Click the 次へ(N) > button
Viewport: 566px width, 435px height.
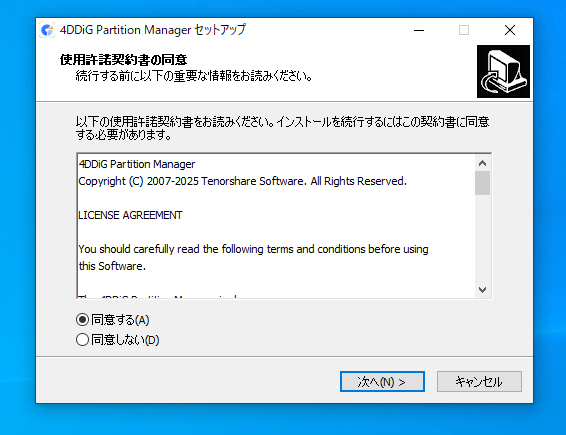pyautogui.click(x=382, y=382)
